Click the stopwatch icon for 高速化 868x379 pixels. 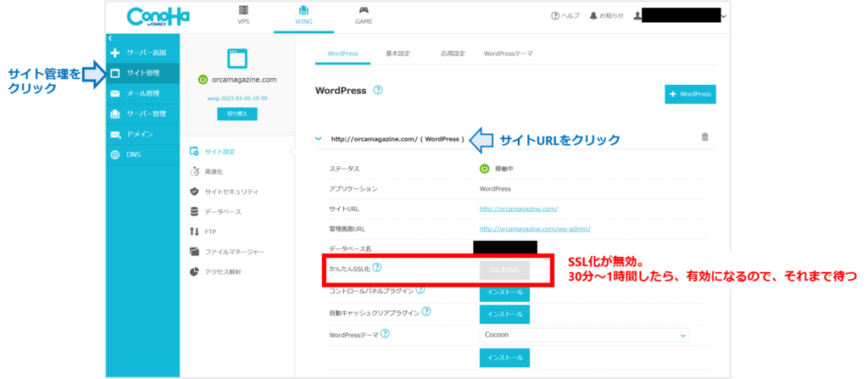(x=194, y=172)
